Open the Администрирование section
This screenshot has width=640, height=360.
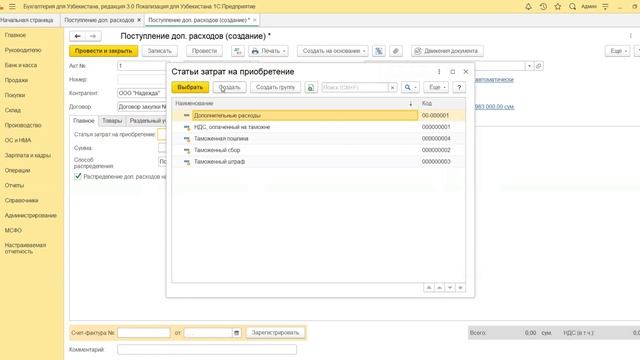pos(31,215)
